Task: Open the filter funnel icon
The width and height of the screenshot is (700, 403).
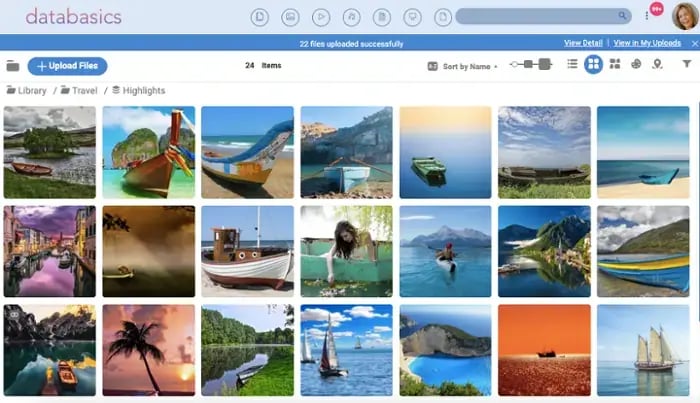Action: [686, 64]
